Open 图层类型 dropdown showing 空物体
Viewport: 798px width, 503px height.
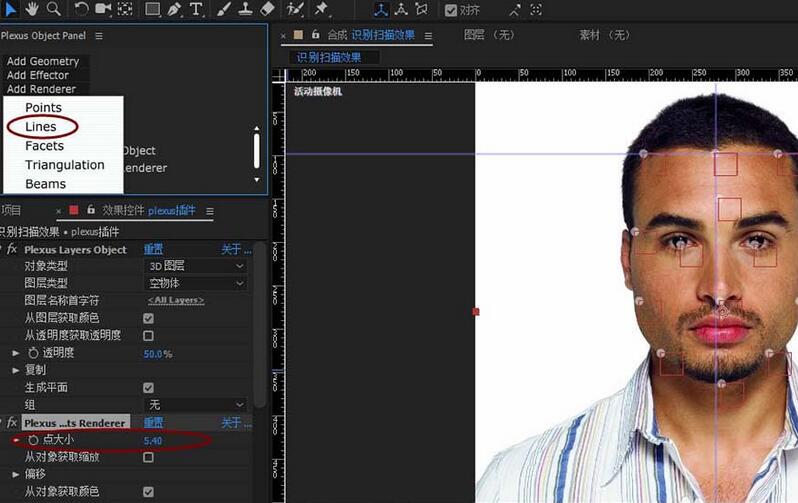(x=194, y=283)
